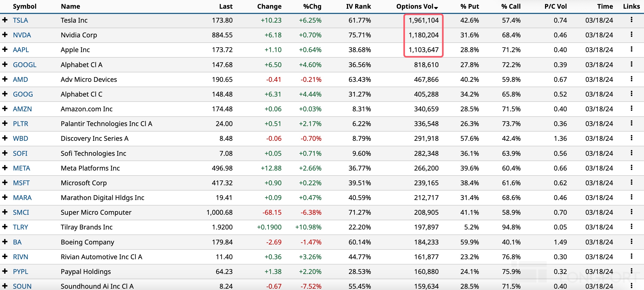Expand the TLRY row plus icon
The width and height of the screenshot is (644, 290).
coord(5,227)
